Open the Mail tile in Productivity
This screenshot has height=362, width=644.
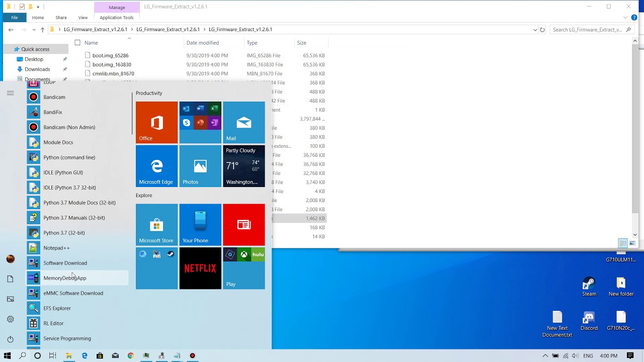click(244, 122)
